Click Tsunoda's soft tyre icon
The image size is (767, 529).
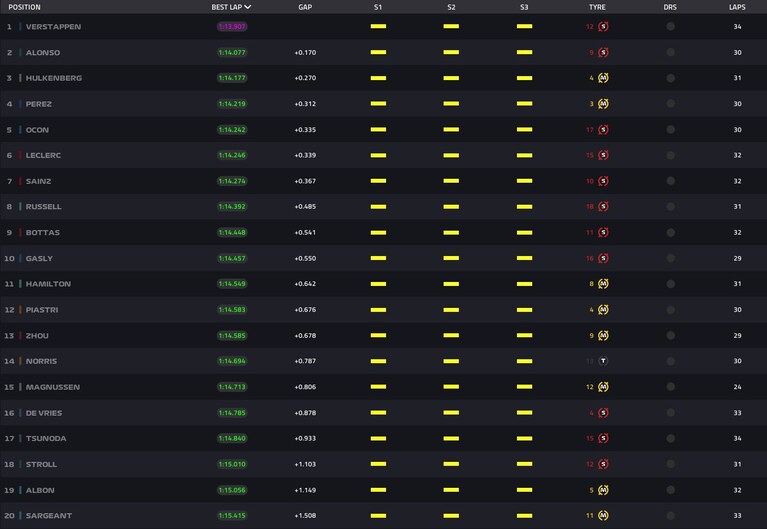point(603,438)
